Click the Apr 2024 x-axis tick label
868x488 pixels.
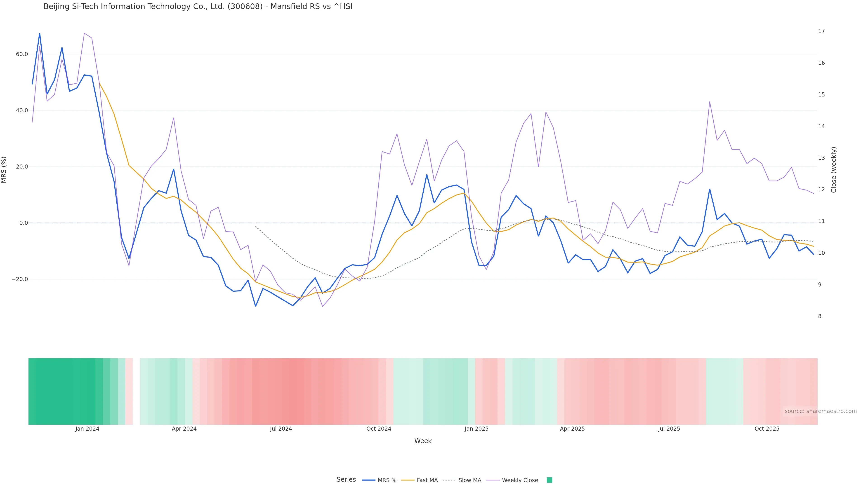tap(184, 429)
